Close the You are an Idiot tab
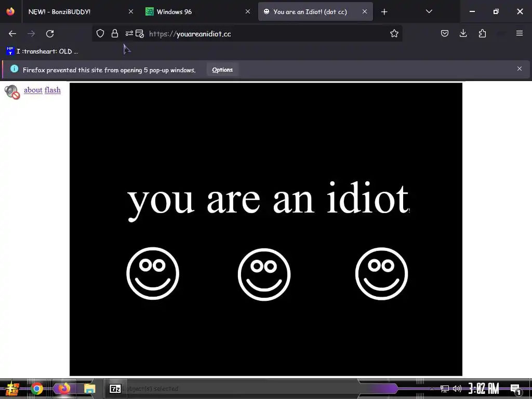532x399 pixels. (364, 11)
